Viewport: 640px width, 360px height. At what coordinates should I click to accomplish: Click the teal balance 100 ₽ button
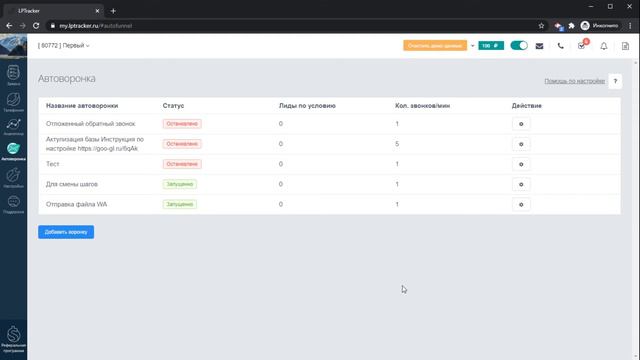click(x=491, y=46)
